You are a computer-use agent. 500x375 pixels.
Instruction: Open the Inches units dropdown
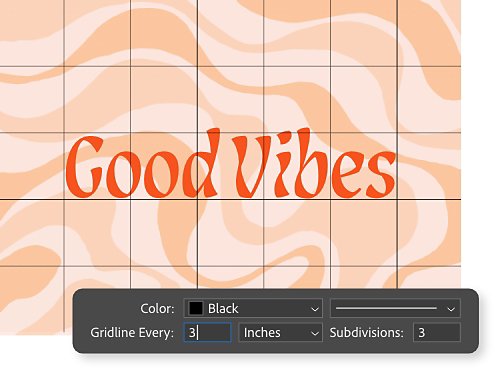coord(281,332)
